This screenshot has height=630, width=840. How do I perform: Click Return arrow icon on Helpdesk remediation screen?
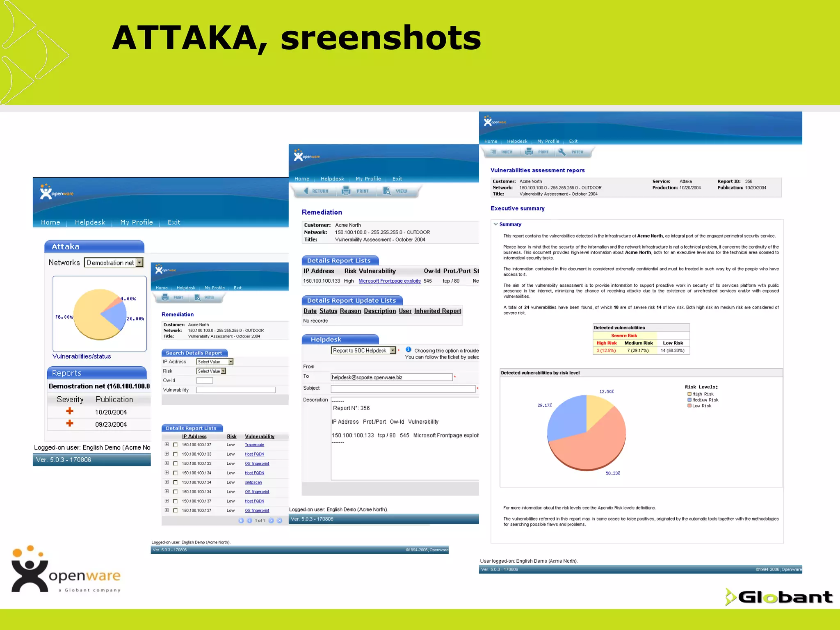pyautogui.click(x=306, y=191)
